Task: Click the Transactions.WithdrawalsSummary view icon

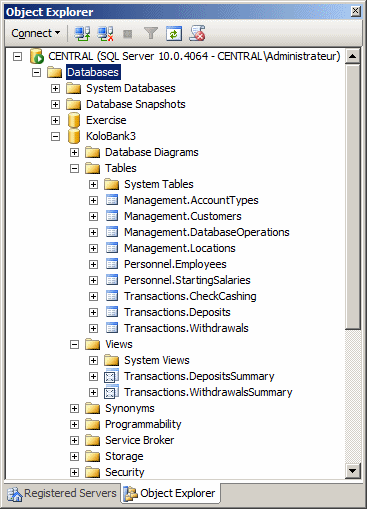Action: click(x=111, y=392)
